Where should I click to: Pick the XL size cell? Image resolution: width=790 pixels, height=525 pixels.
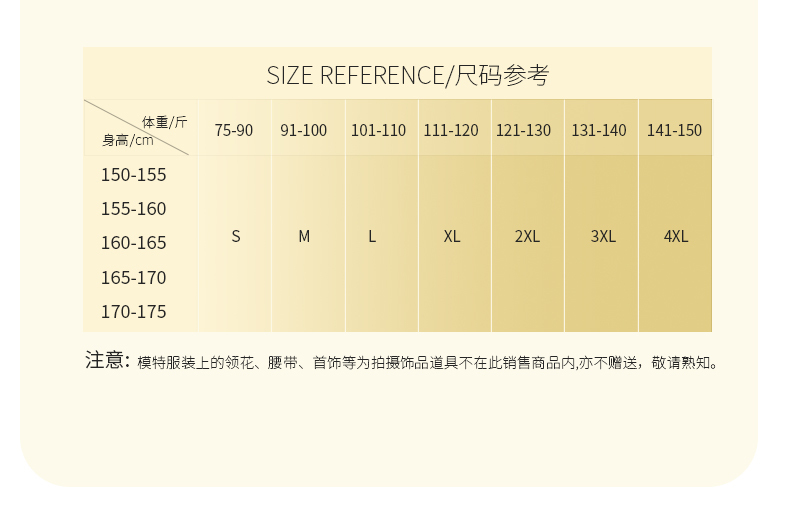tap(452, 237)
